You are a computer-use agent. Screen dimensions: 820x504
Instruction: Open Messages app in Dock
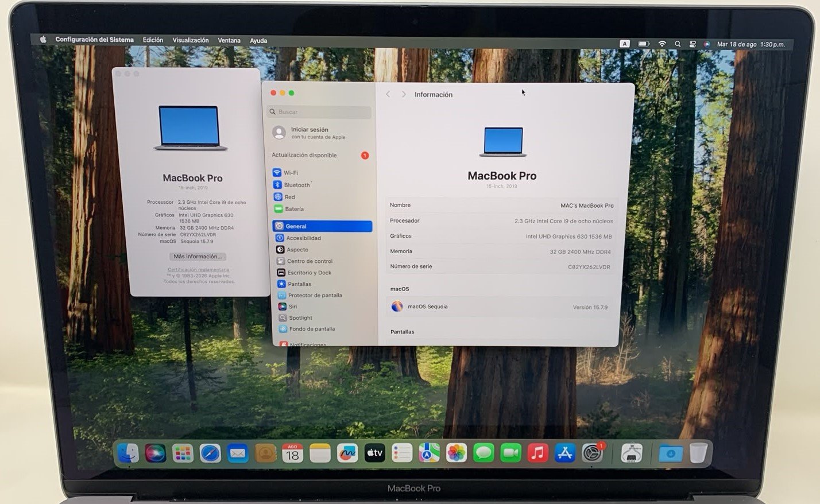click(484, 453)
